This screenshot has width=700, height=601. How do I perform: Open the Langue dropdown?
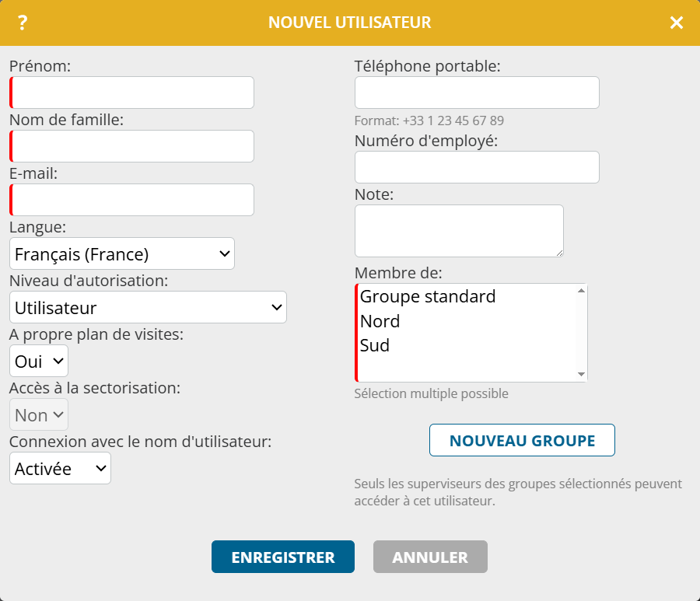click(122, 253)
